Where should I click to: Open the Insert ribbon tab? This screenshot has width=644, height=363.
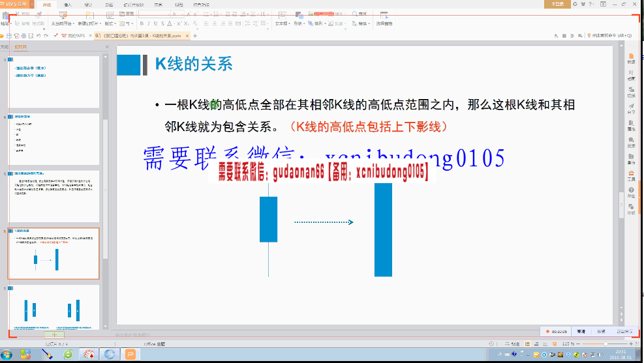click(x=68, y=5)
